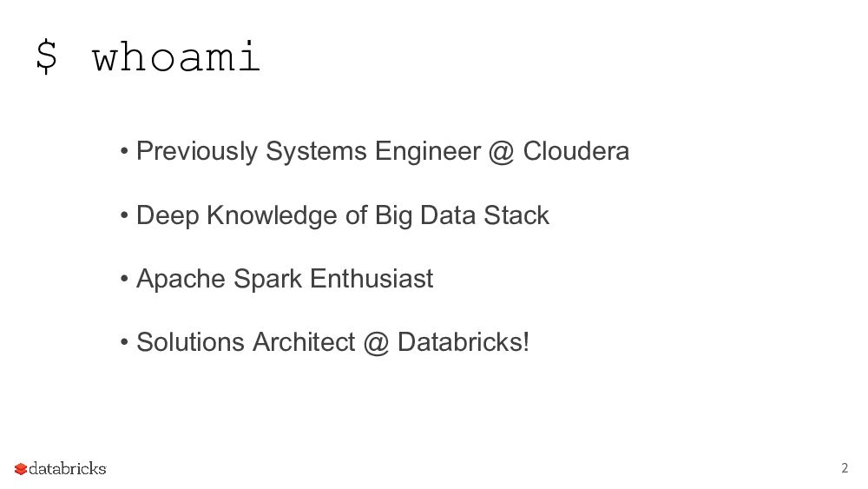The height and width of the screenshot is (489, 868).
Task: Click the bullet dot before Solutions Architect
Action: tap(125, 343)
